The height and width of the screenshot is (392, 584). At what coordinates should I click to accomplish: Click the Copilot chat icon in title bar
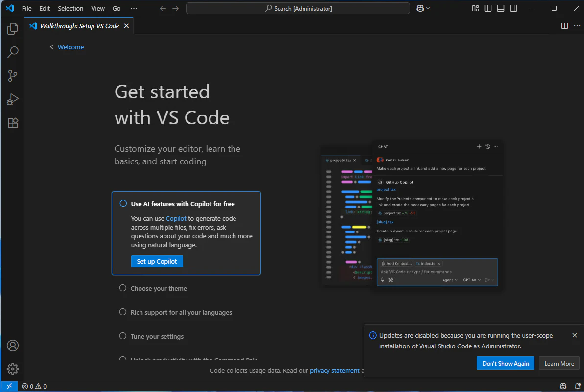(x=420, y=8)
